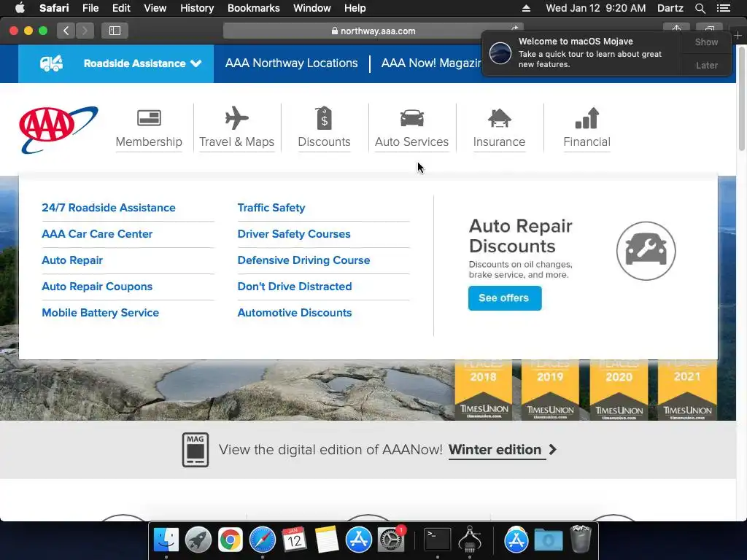This screenshot has width=747, height=560.
Task: Open Trash in the Dock
Action: coord(580,539)
